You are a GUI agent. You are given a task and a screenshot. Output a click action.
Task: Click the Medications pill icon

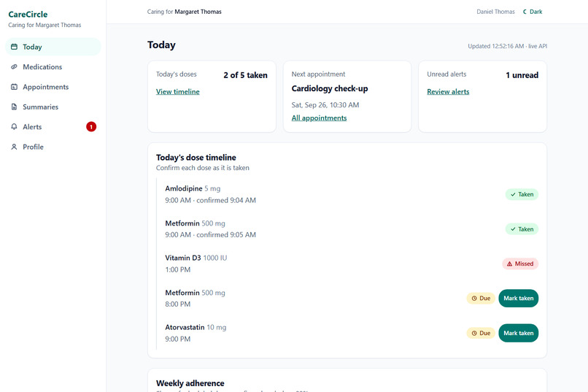[x=14, y=66]
